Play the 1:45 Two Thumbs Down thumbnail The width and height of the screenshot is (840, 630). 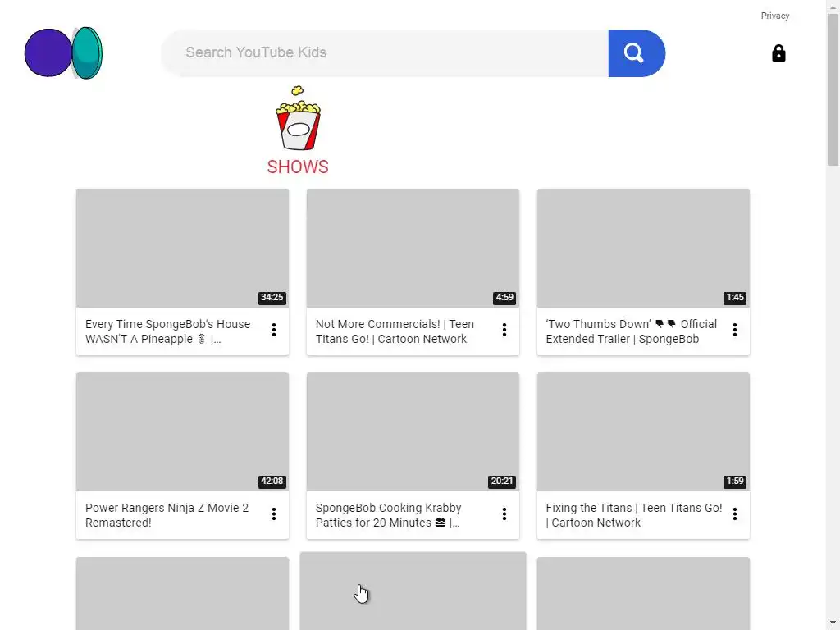pyautogui.click(x=643, y=248)
